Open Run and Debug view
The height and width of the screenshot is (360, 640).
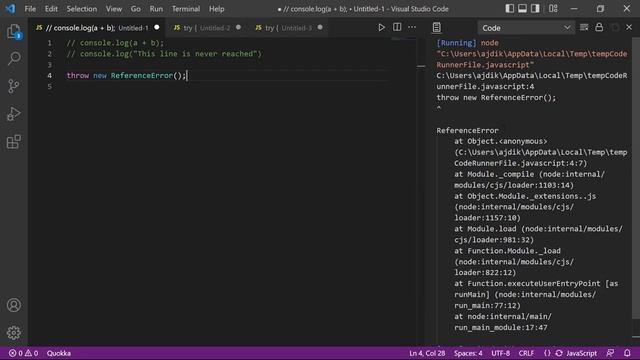coord(14,114)
